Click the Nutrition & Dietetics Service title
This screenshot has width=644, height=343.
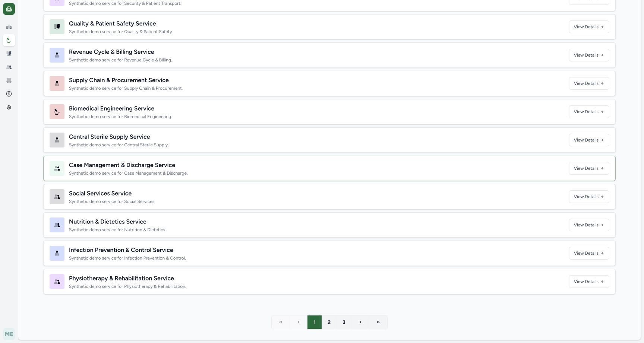108,222
